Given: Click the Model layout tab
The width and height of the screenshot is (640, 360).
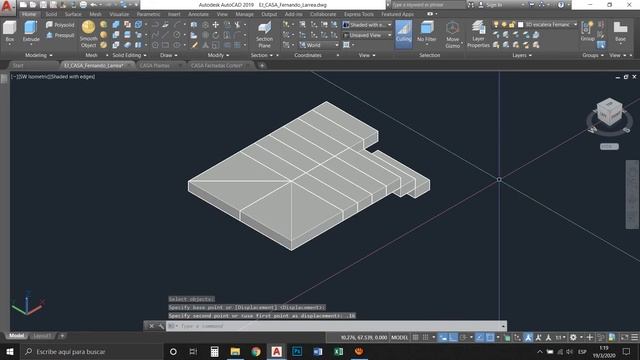Looking at the screenshot, I should [x=17, y=336].
